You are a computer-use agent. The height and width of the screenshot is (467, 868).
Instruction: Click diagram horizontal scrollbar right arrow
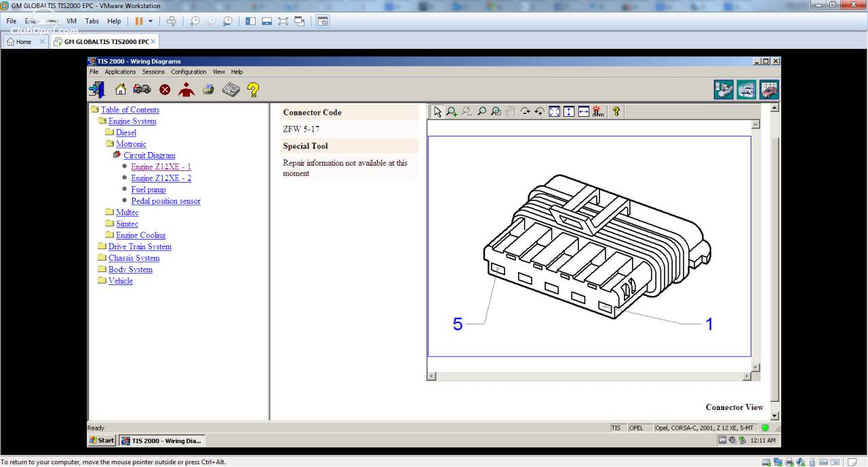[x=747, y=376]
